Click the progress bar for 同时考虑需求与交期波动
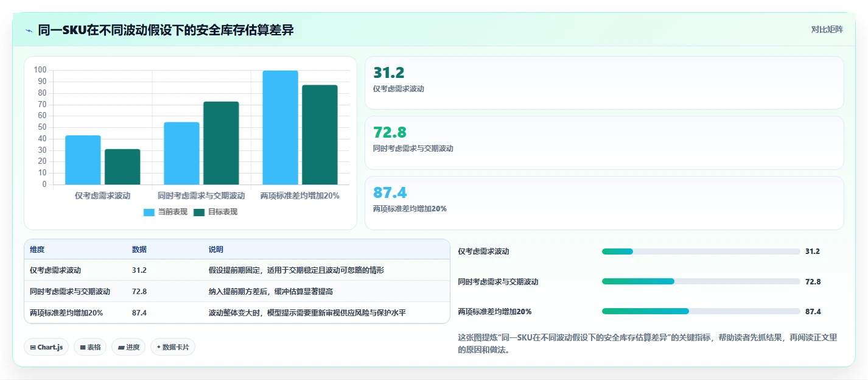The image size is (868, 380). pyautogui.click(x=701, y=281)
